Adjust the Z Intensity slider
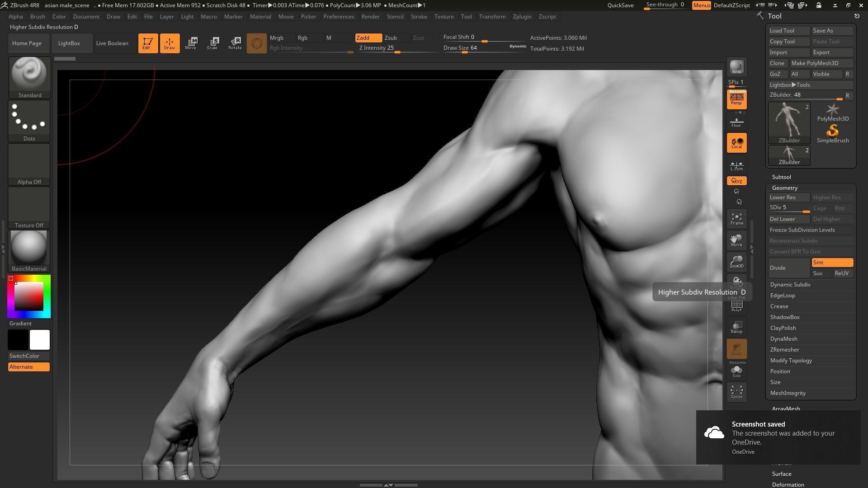Screen dimensions: 868x488 coord(398,48)
